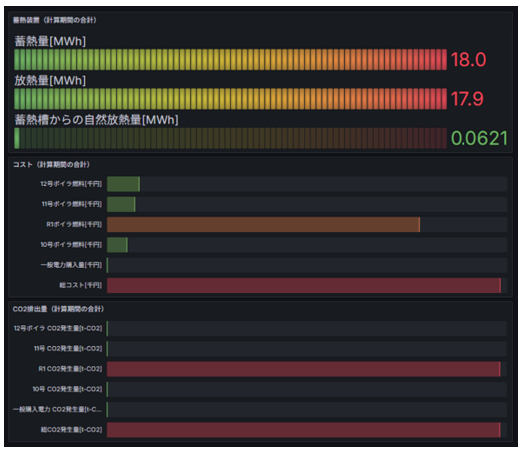
Task: Select the 12号ボイラ燃料[千円] label
Action: coord(71,184)
